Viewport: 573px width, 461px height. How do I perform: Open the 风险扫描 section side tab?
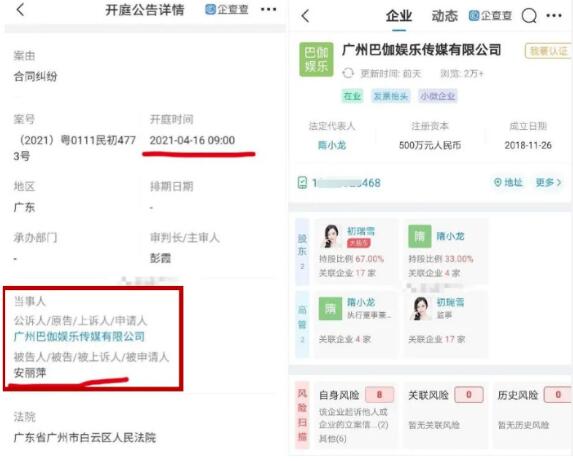[x=302, y=415]
